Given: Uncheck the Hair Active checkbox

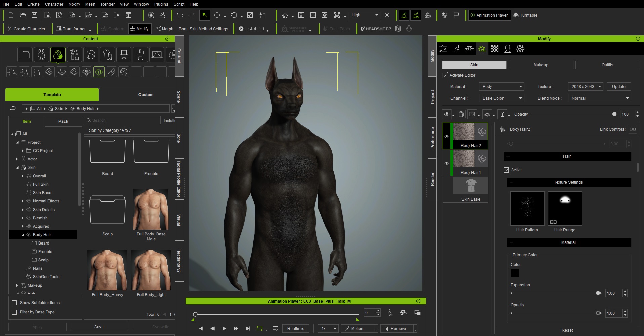Looking at the screenshot, I should [x=506, y=170].
